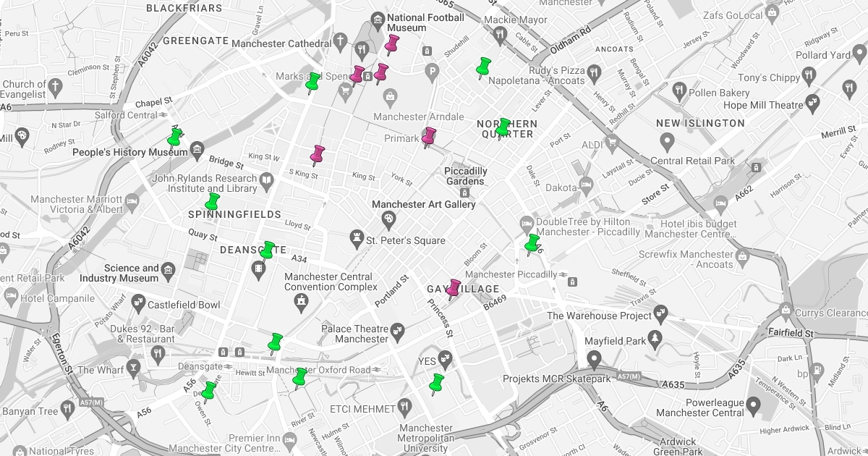This screenshot has height=456, width=868.
Task: Open the Manchester Piccadilly station label
Action: point(512,274)
